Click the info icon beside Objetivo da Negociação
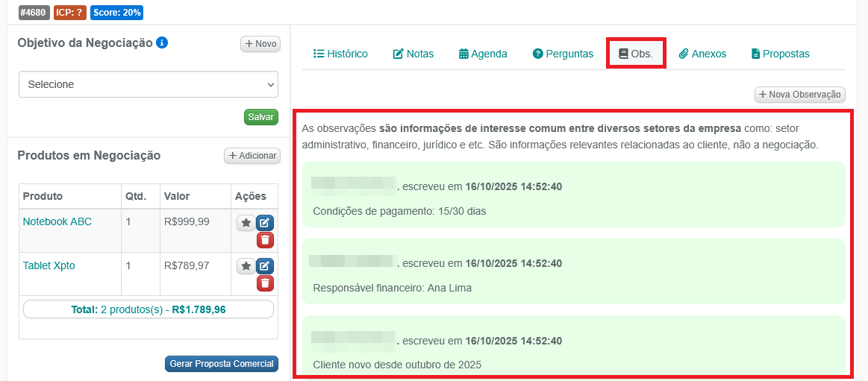This screenshot has width=868, height=381. (x=162, y=43)
